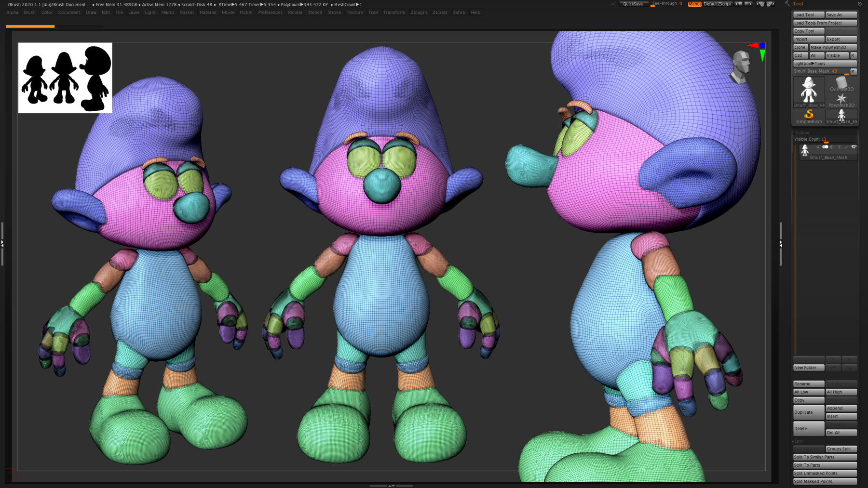Click the camera view head gizmo
The height and width of the screenshot is (488, 868).
(x=741, y=67)
